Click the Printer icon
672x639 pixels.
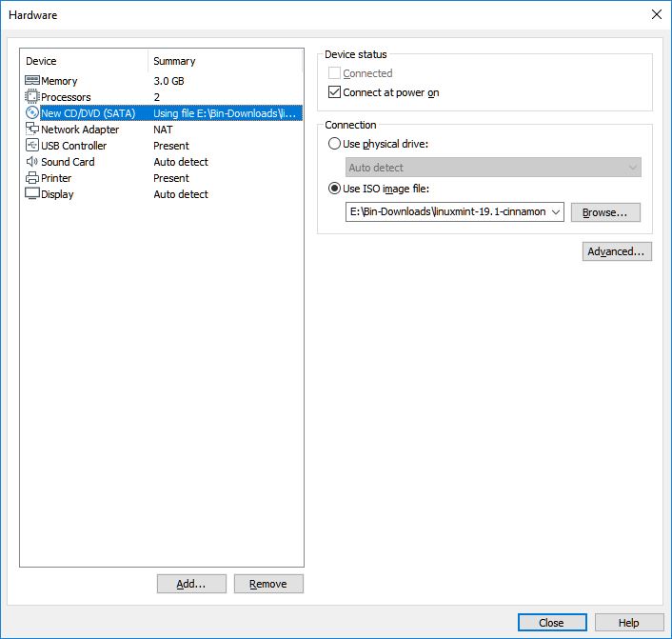(x=32, y=177)
